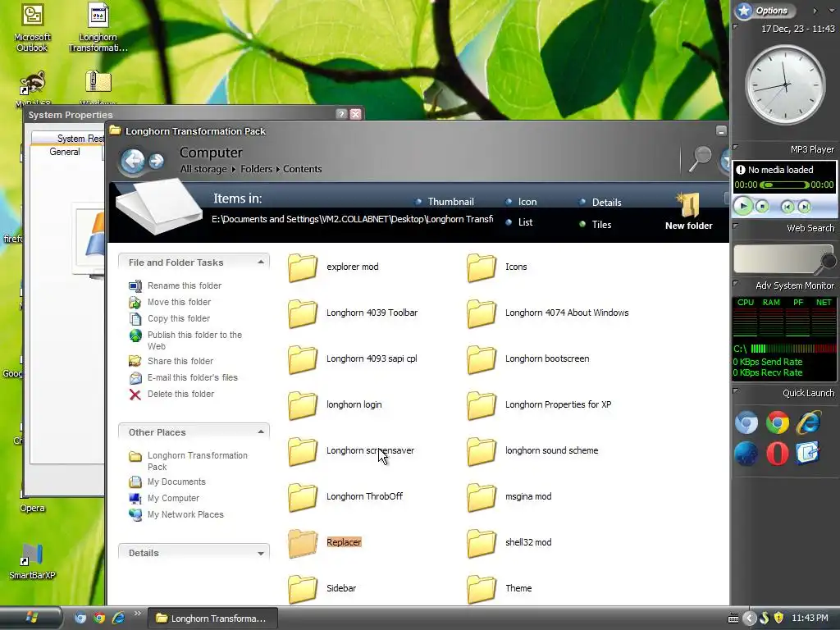Open the Longhorn screensaver folder
Viewport: 840px width, 630px height.
point(351,451)
